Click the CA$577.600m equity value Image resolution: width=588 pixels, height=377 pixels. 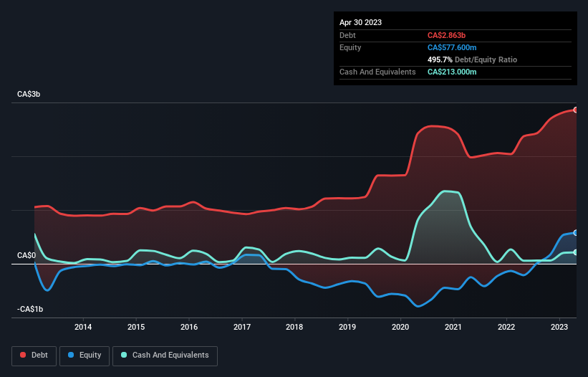point(452,47)
